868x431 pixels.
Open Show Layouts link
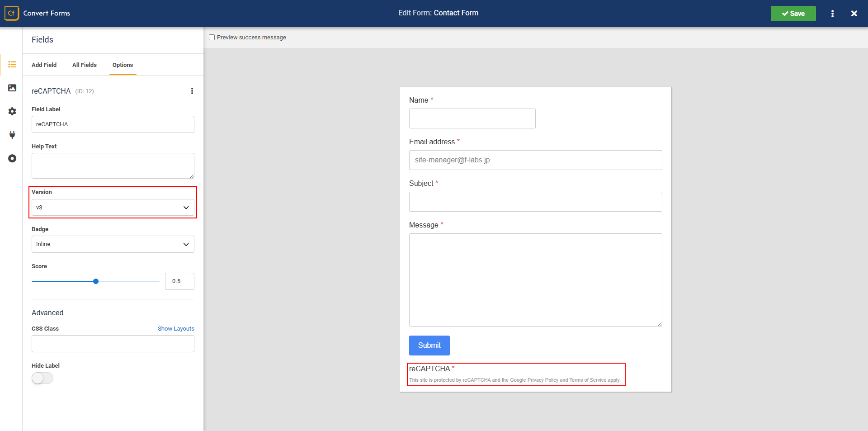click(x=176, y=329)
